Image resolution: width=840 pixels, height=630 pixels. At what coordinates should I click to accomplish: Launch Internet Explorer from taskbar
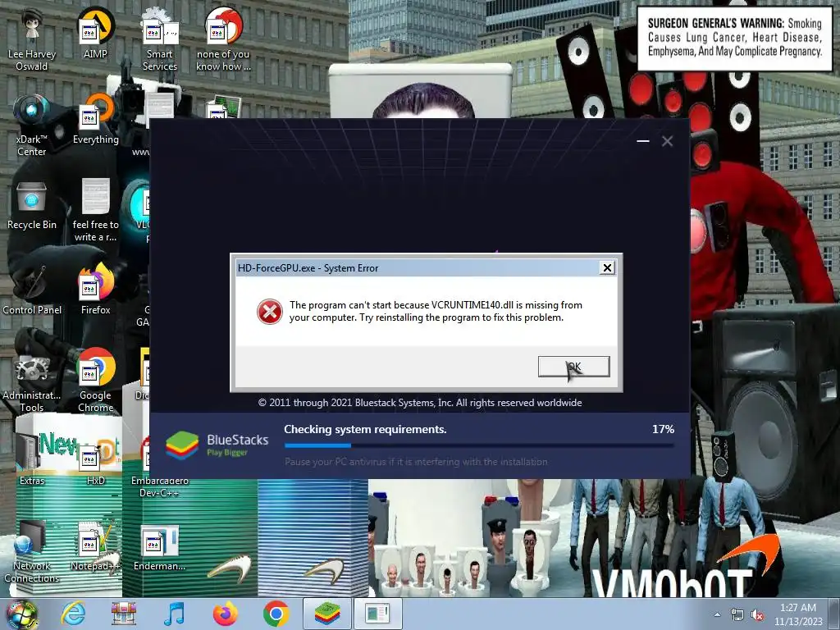click(73, 614)
